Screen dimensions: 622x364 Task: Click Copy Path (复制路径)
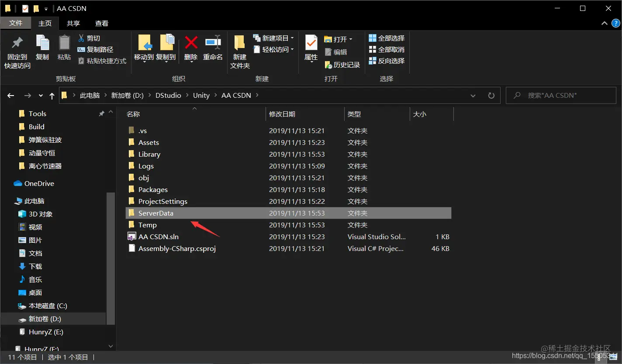(x=95, y=50)
